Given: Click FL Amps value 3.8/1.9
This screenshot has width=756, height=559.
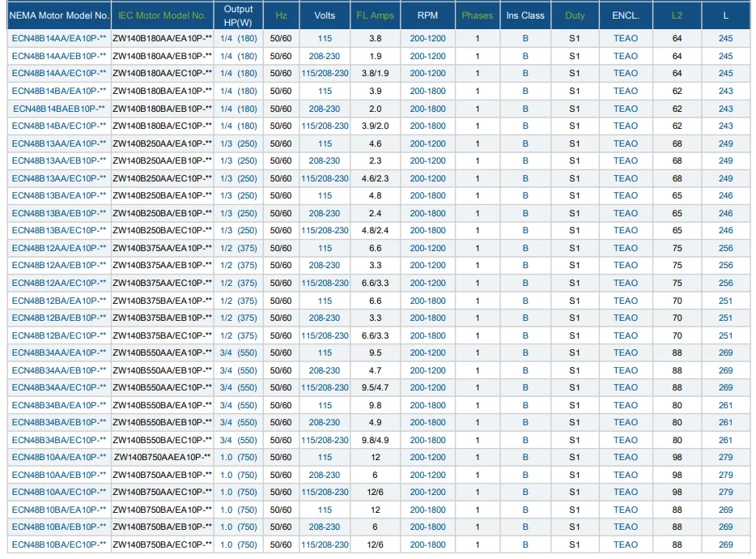Looking at the screenshot, I should tap(375, 74).
